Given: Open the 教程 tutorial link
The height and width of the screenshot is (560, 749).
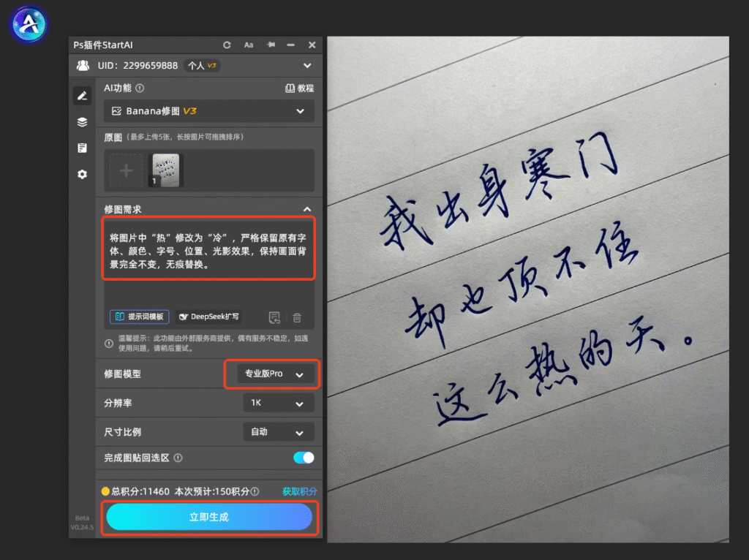Looking at the screenshot, I should click(x=299, y=88).
